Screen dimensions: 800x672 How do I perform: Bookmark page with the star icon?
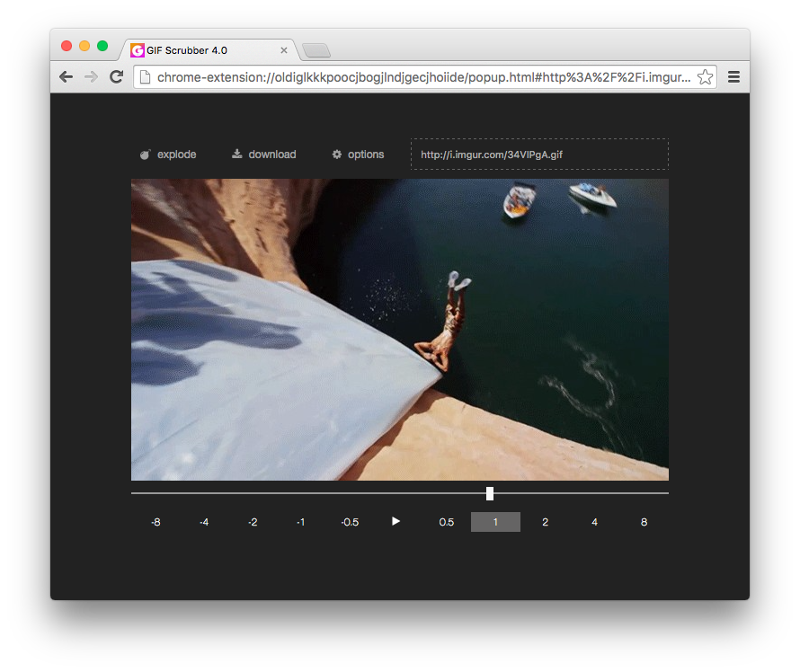click(706, 77)
